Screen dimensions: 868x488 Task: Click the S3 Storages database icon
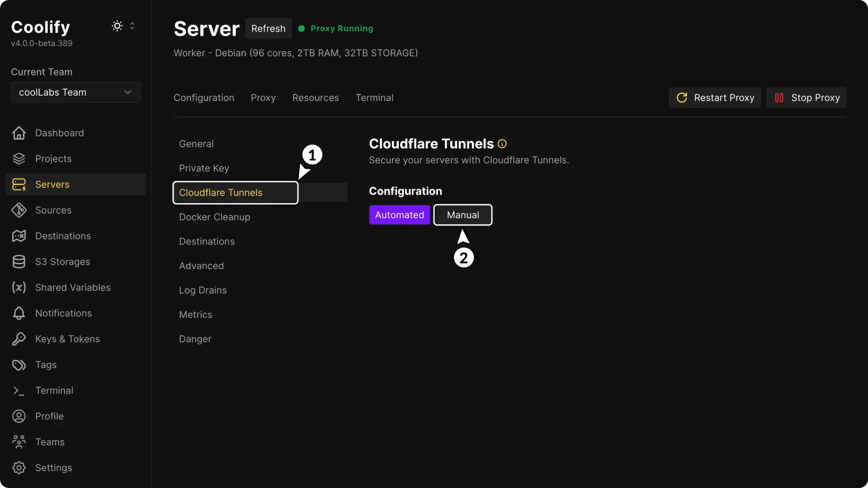click(x=19, y=262)
